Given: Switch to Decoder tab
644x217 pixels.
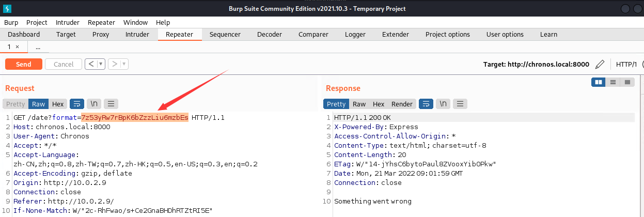Looking at the screenshot, I should coord(270,35).
